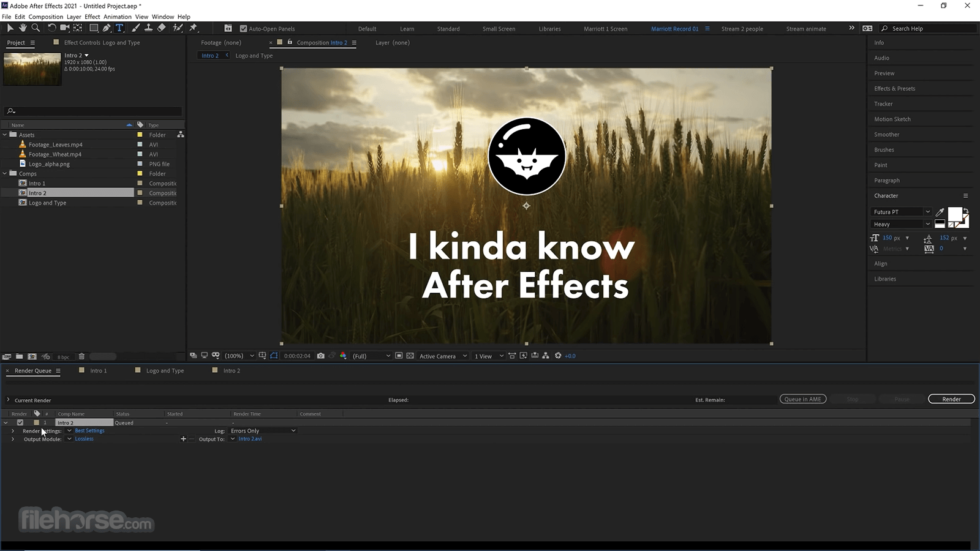Open the (Full) resolution dropdown
The height and width of the screenshot is (551, 980).
[371, 356]
